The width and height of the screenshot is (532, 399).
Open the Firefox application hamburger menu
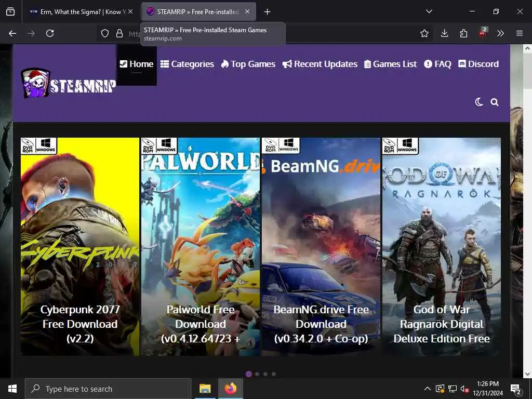[520, 33]
